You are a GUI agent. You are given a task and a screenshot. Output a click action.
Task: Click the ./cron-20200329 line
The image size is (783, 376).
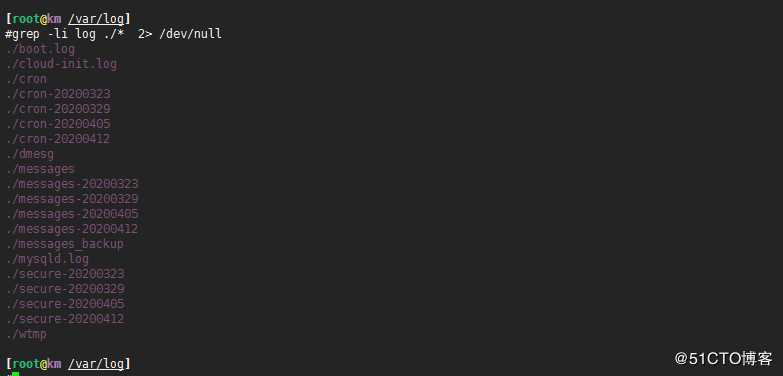pyautogui.click(x=58, y=109)
